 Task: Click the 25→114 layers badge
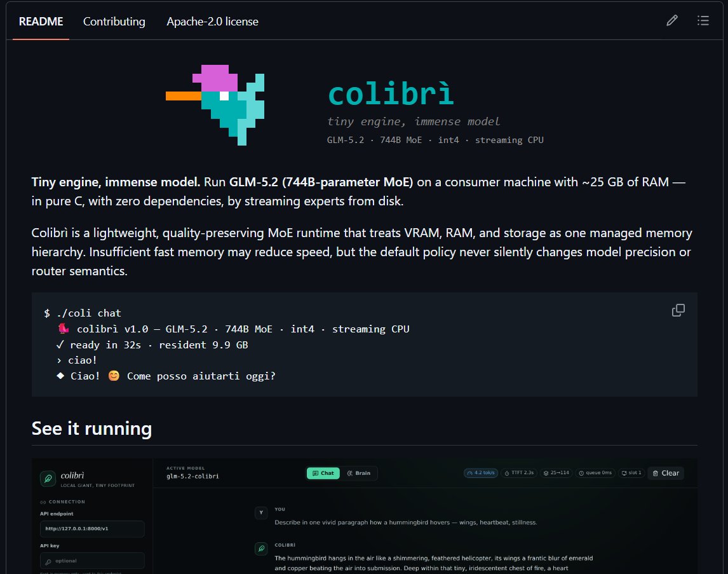coord(556,473)
